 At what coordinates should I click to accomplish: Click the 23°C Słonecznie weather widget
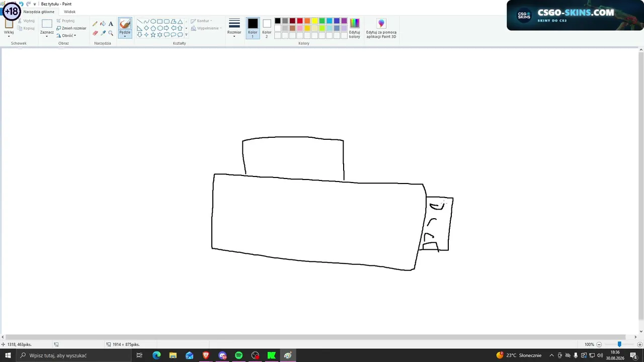coord(519,355)
